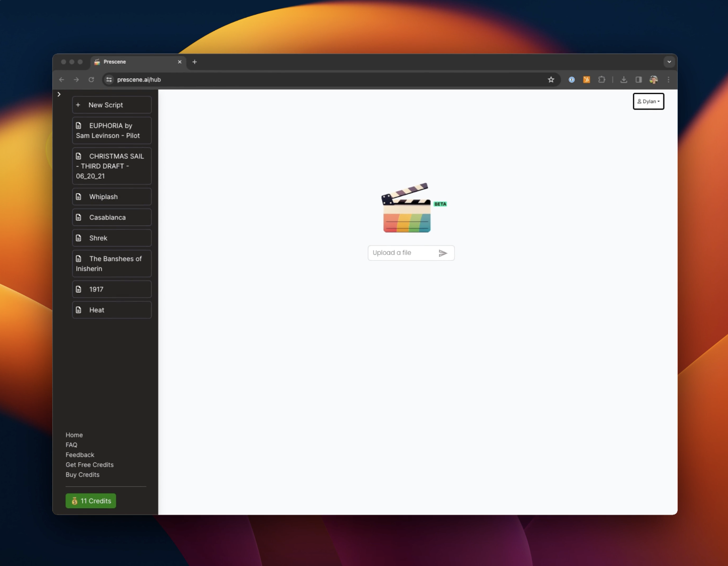Open the tab search dropdown arrow
728x566 pixels.
click(x=669, y=62)
